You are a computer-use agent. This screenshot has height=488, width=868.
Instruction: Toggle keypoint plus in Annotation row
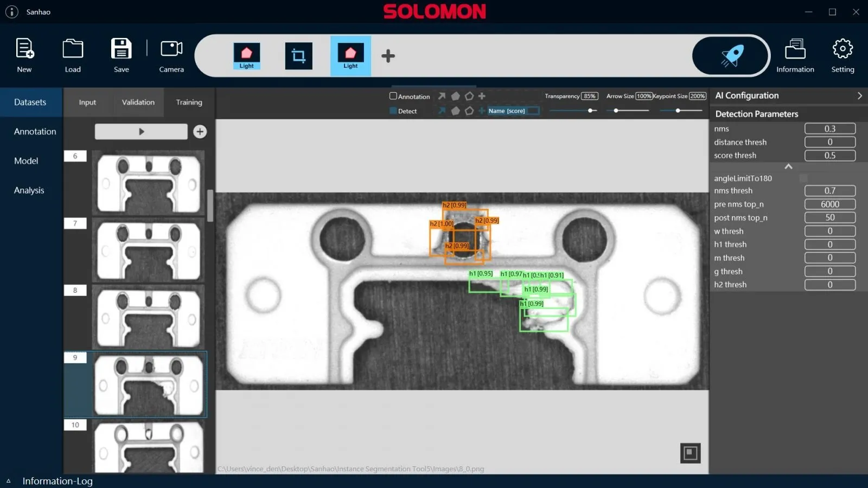tap(482, 96)
